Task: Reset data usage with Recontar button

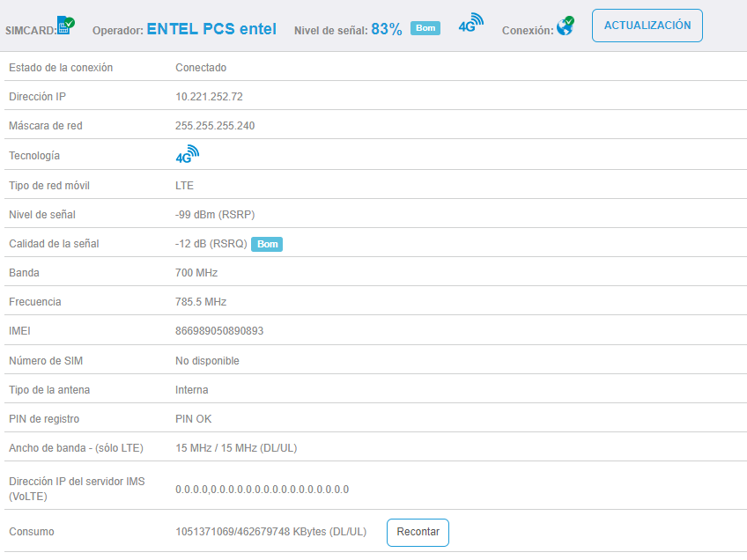Action: 418,533
